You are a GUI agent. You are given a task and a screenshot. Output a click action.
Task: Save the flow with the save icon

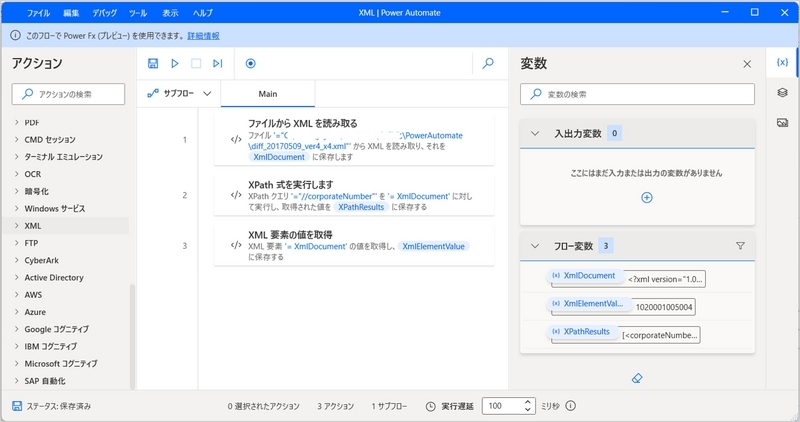coord(153,63)
